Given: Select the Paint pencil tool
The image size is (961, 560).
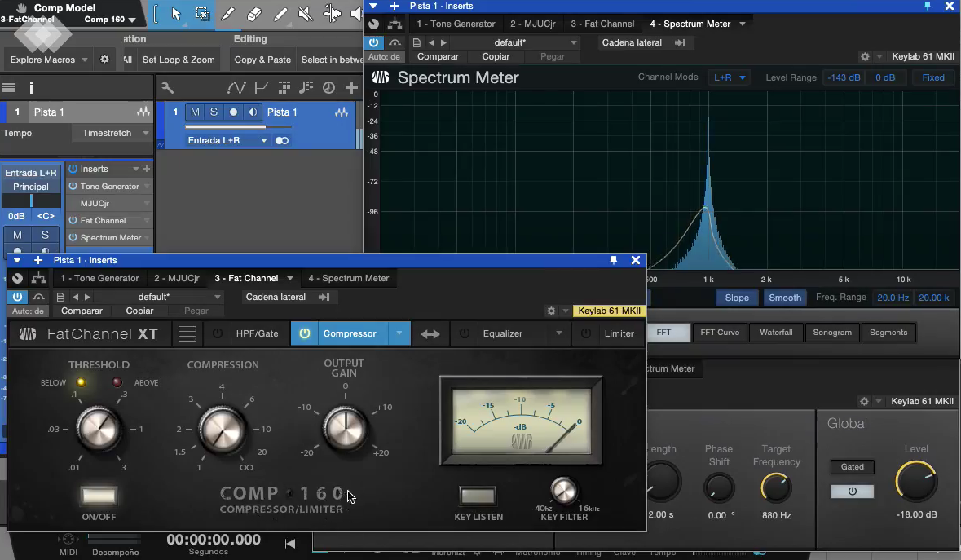Looking at the screenshot, I should point(280,14).
